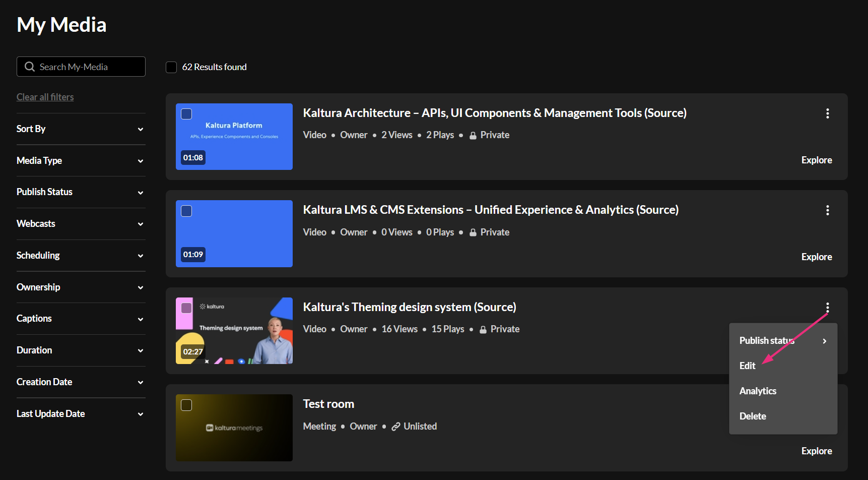
Task: Click the 62 Results found text
Action: click(x=214, y=67)
